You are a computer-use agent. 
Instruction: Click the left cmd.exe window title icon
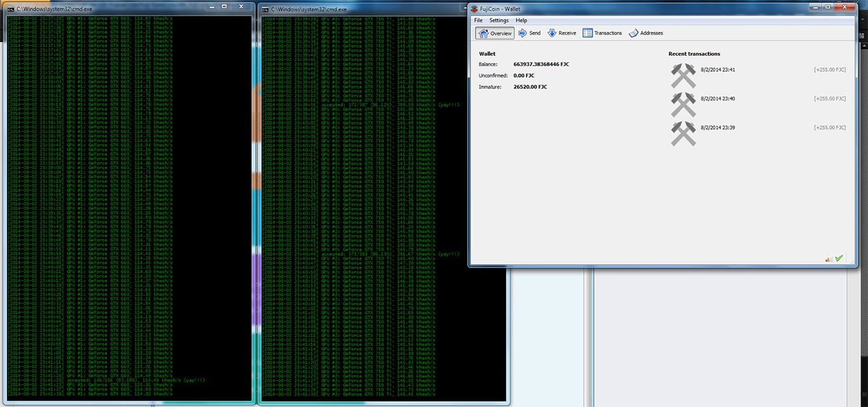coord(11,10)
